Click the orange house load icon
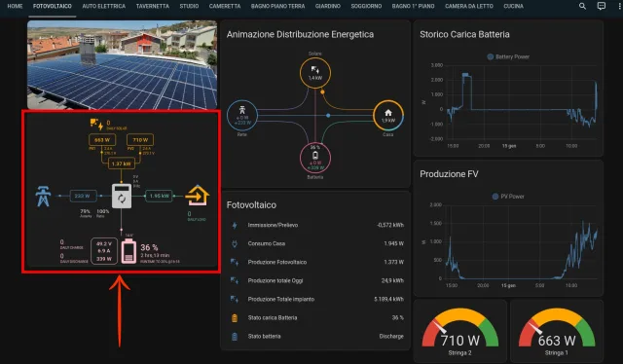The image size is (623, 364). (198, 195)
